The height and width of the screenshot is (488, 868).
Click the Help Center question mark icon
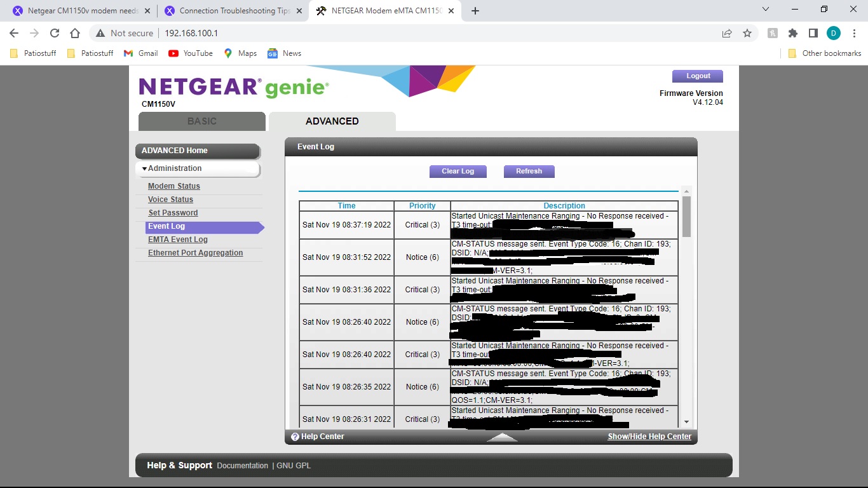coord(295,437)
